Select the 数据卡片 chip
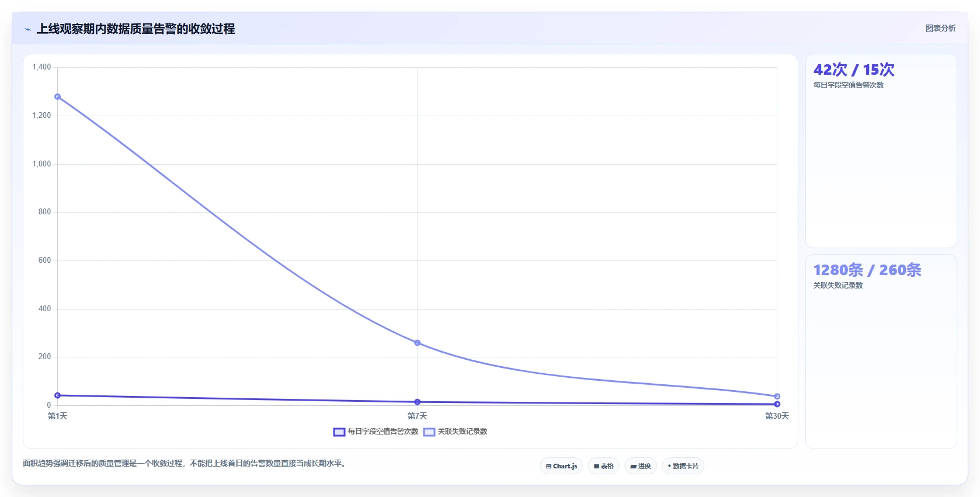980x497 pixels. 683,466
